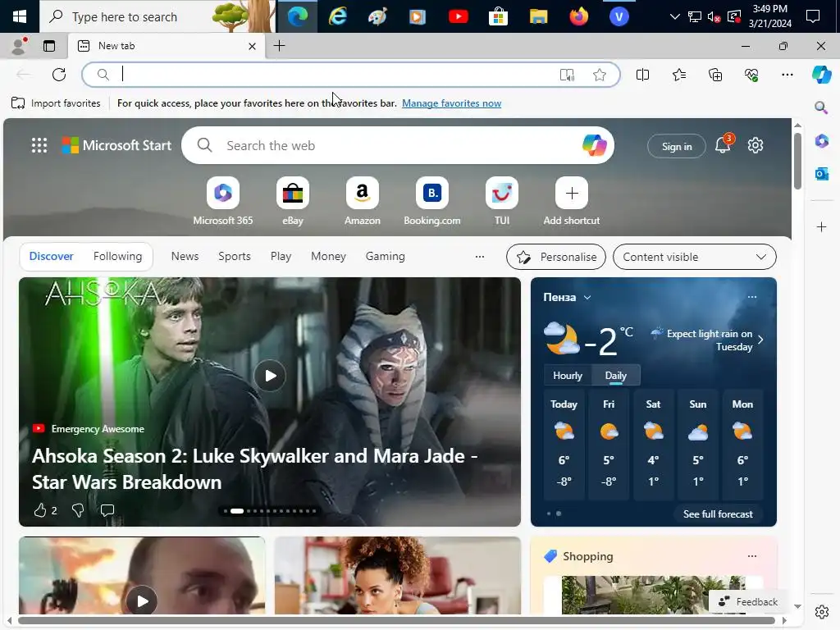Add a sidebar app with the plus icon

click(821, 227)
